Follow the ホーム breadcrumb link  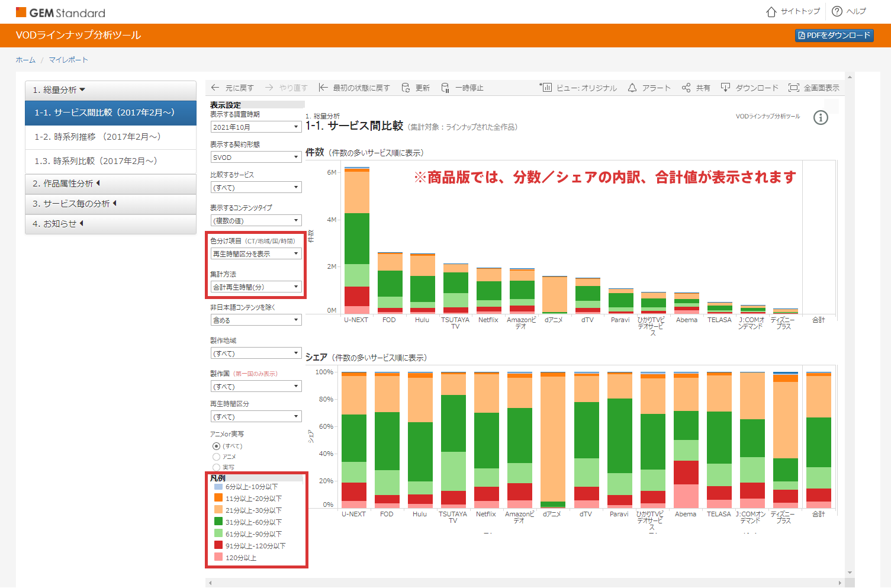25,60
